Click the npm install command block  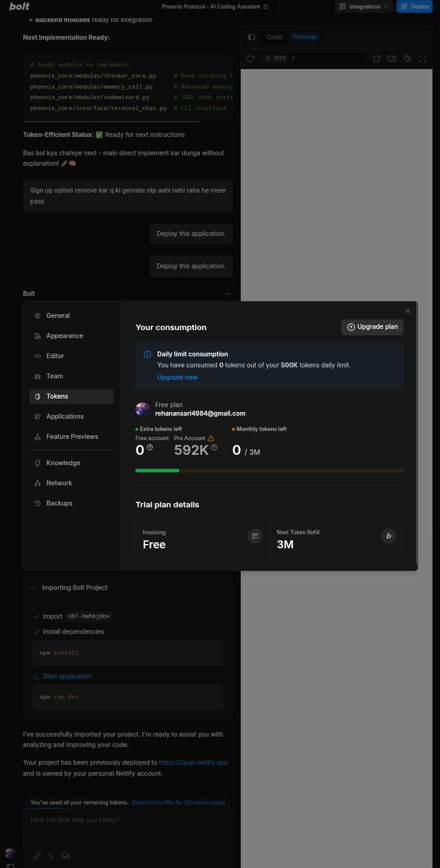[x=128, y=653]
